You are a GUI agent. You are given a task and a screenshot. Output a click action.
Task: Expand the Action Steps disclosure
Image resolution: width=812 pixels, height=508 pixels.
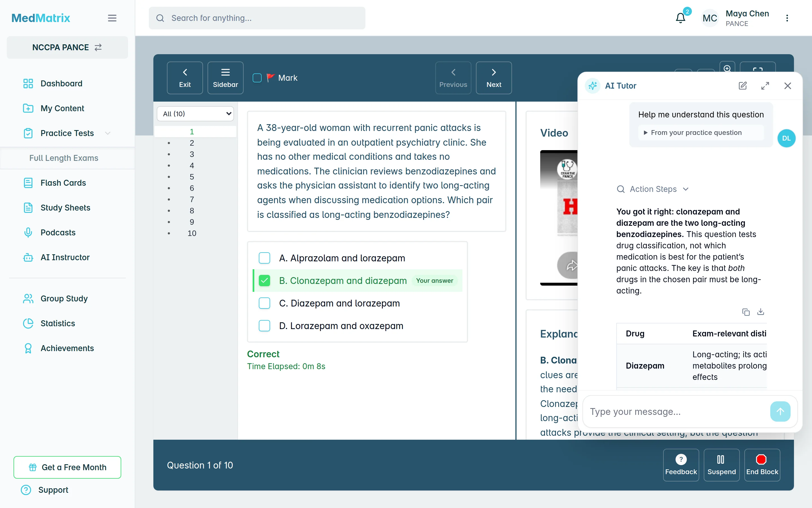pos(653,189)
